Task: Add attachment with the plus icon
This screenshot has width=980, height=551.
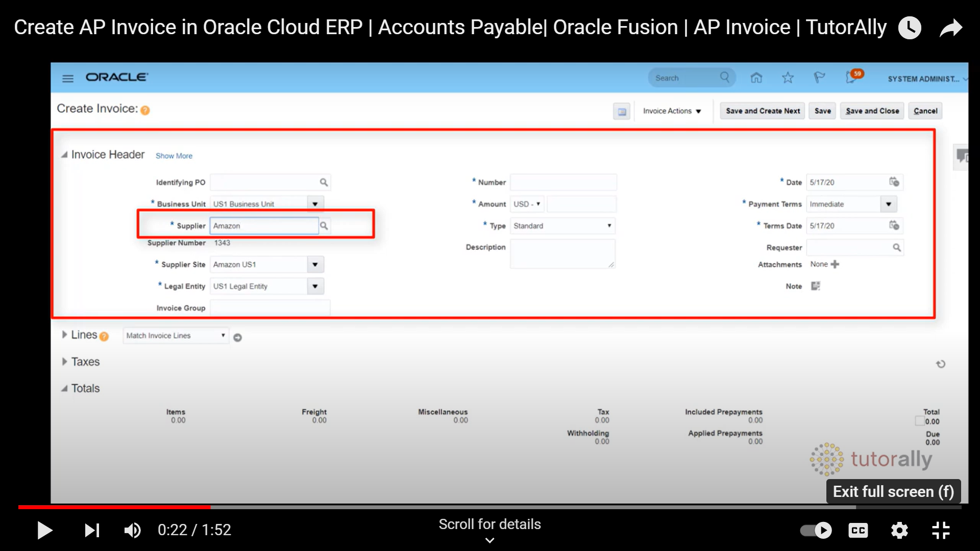Action: 835,264
